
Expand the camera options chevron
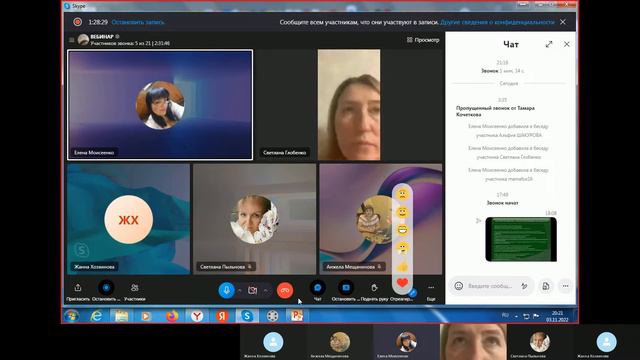[266, 290]
